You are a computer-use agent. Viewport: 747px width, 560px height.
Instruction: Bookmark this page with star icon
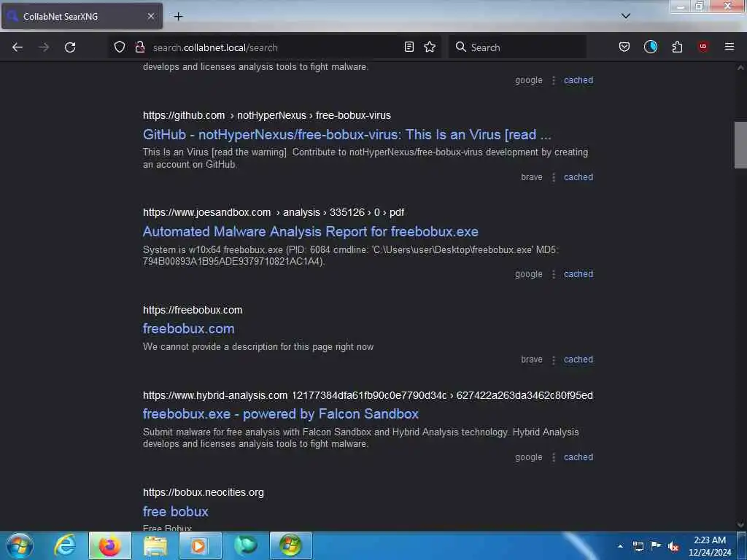[x=430, y=47]
